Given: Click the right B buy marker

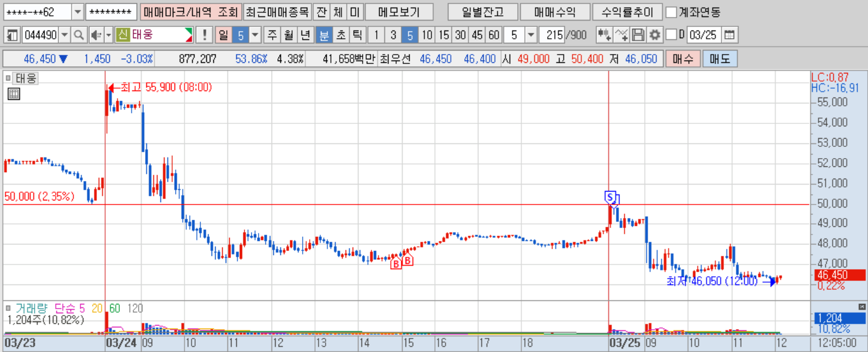Looking at the screenshot, I should (407, 260).
